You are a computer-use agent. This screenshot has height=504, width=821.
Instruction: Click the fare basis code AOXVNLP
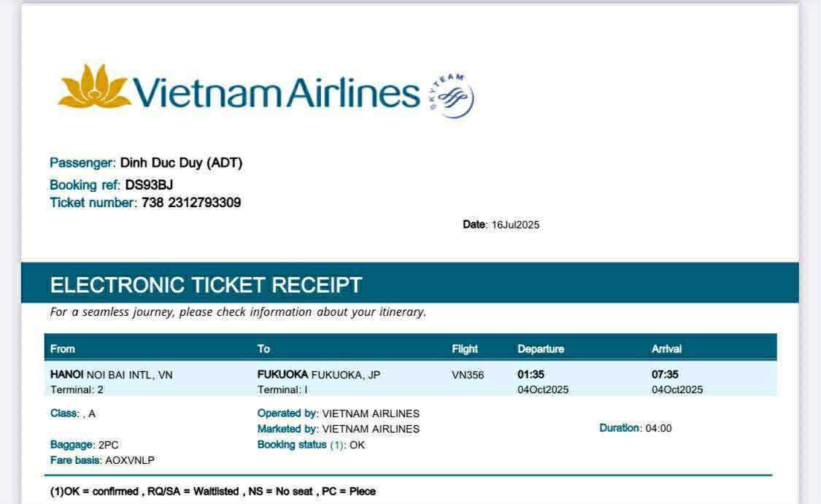(130, 460)
